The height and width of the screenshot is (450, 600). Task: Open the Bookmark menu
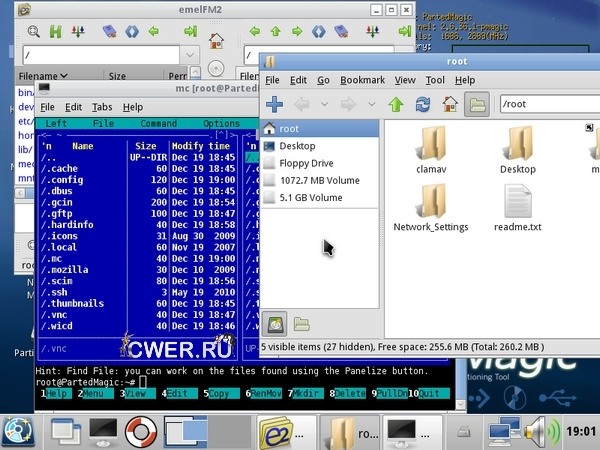tap(362, 80)
